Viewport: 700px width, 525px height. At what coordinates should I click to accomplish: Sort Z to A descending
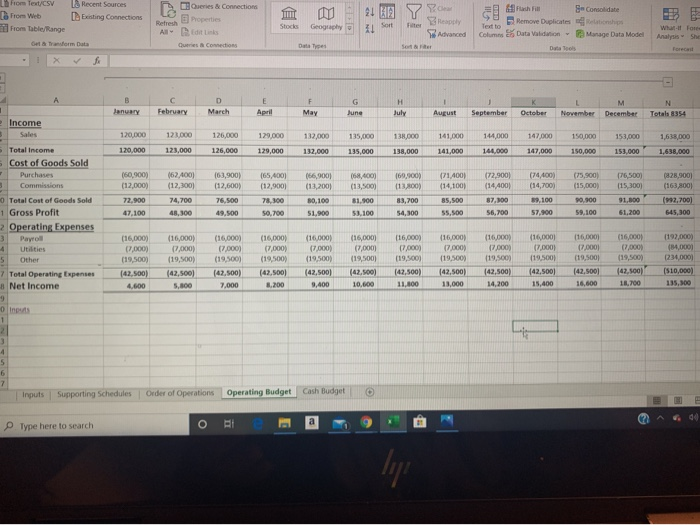[x=370, y=29]
